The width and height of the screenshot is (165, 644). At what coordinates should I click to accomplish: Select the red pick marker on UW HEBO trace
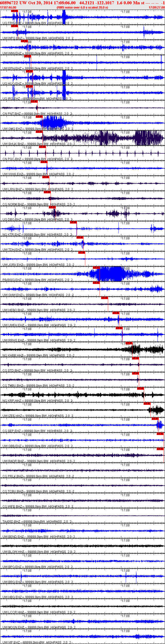(x=105, y=298)
